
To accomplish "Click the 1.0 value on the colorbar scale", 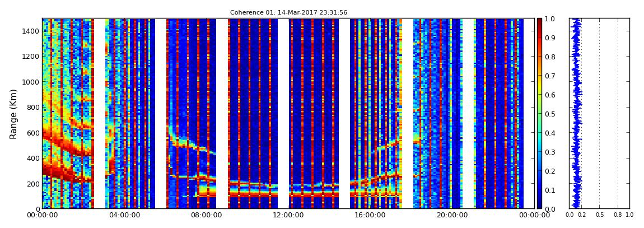I will click(x=551, y=19).
